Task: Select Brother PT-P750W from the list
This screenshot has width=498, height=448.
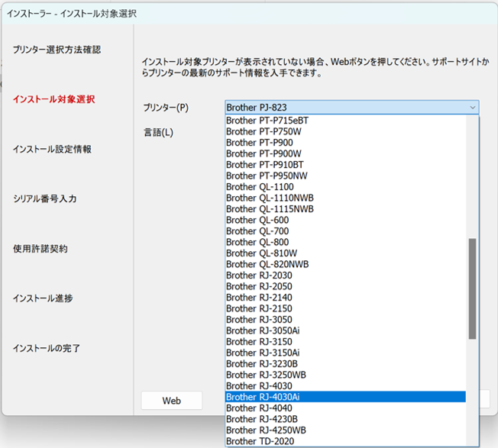Action: click(x=345, y=132)
